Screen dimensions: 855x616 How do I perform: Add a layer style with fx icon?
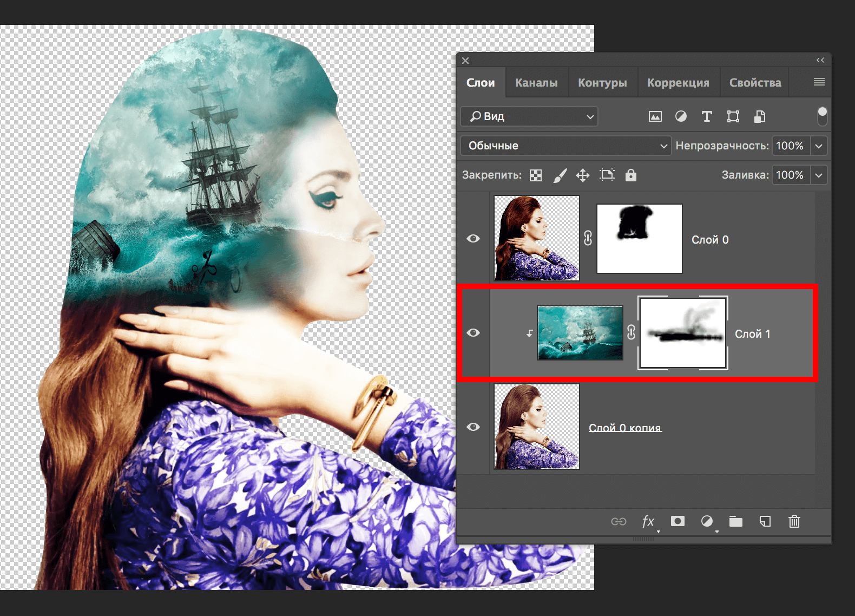click(648, 521)
